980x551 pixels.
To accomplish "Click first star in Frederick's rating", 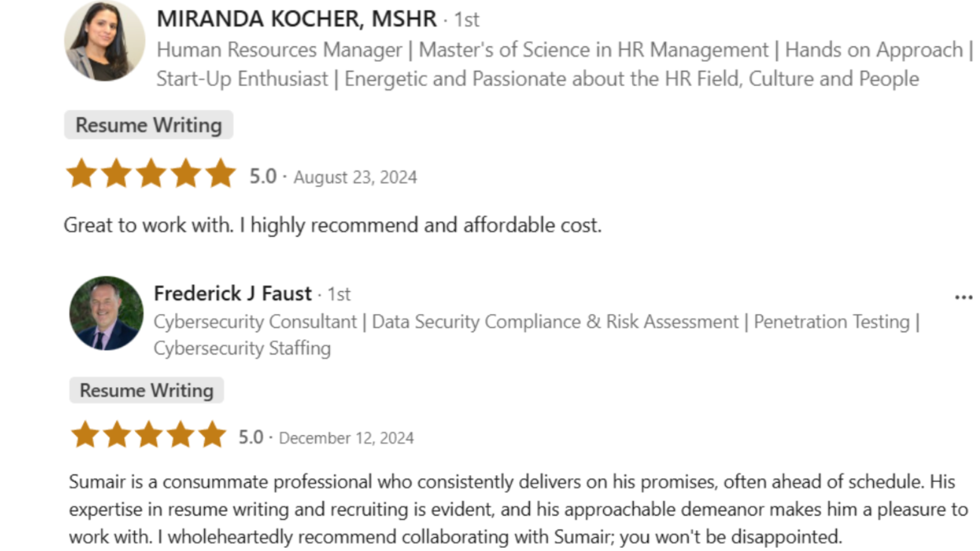I will tap(85, 435).
